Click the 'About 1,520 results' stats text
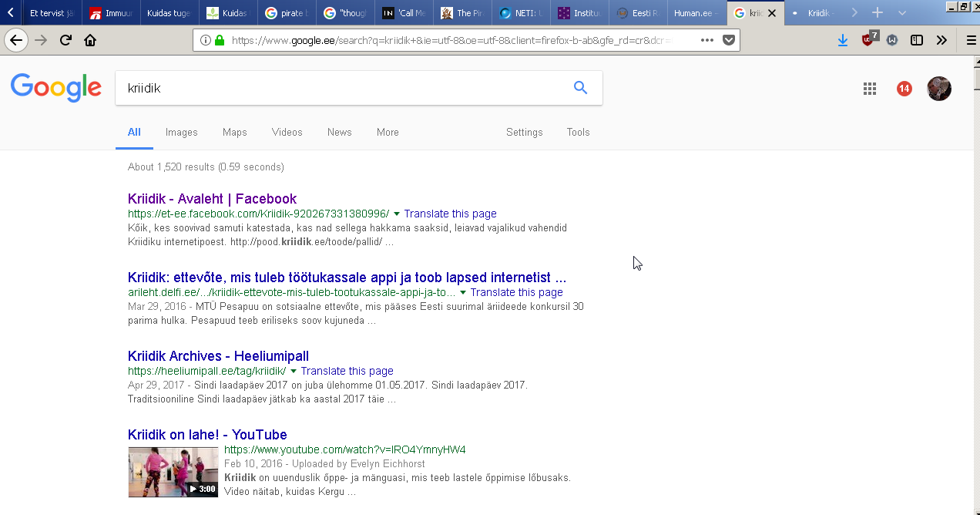This screenshot has width=980, height=515. tap(206, 167)
